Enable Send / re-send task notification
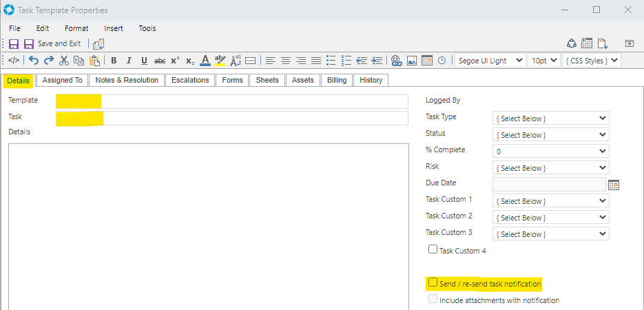 pos(433,282)
